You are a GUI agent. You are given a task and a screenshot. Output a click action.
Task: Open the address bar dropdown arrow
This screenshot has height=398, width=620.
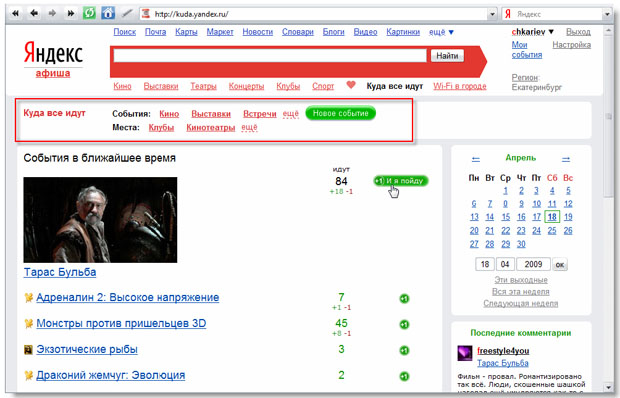[492, 14]
